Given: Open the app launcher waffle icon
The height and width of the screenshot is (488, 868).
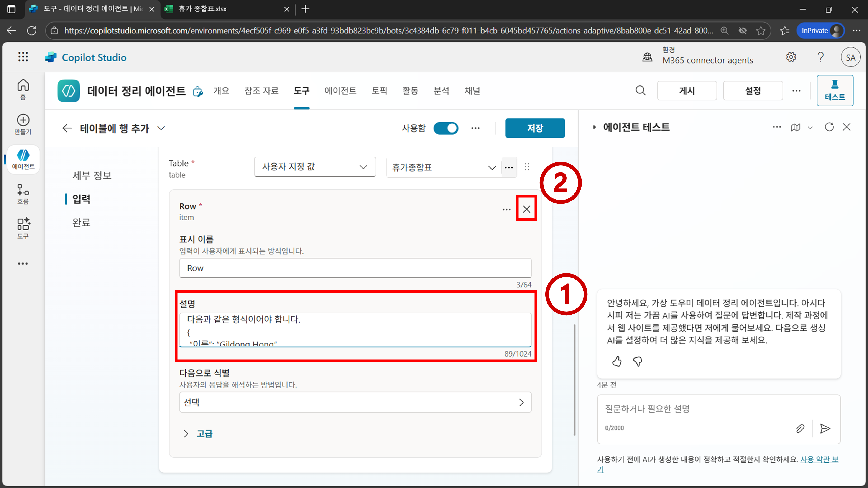Looking at the screenshot, I should 23,57.
